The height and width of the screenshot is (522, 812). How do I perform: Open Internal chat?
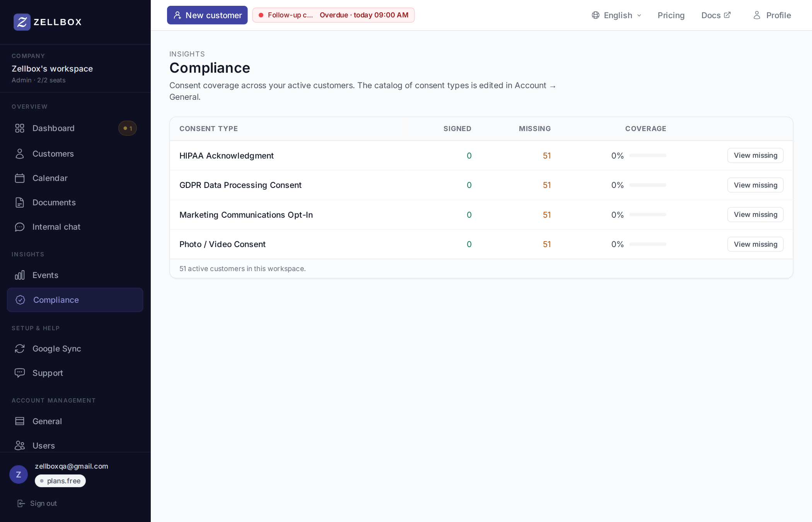(x=75, y=227)
